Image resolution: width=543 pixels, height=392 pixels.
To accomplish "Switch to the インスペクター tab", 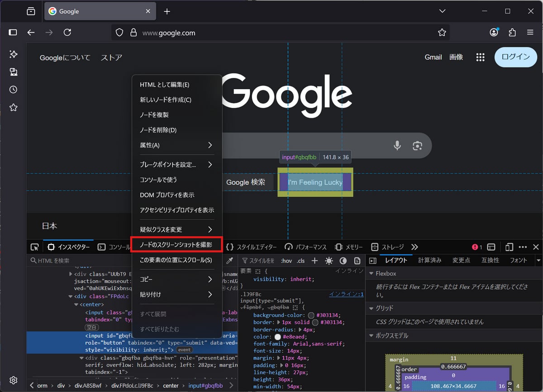I will [68, 247].
